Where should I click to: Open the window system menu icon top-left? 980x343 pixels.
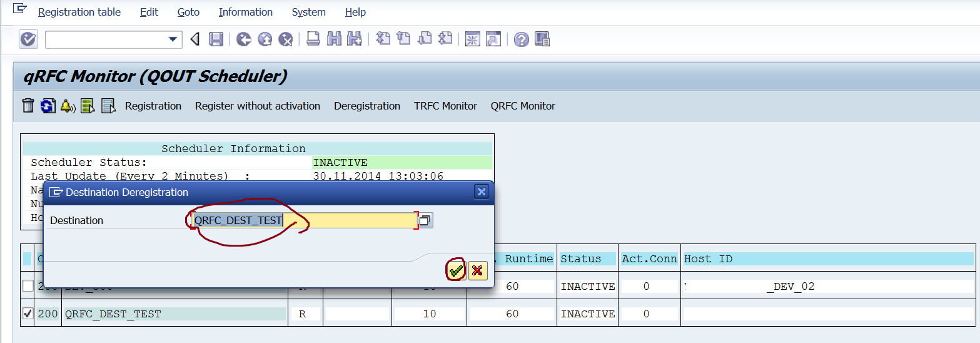coord(20,9)
